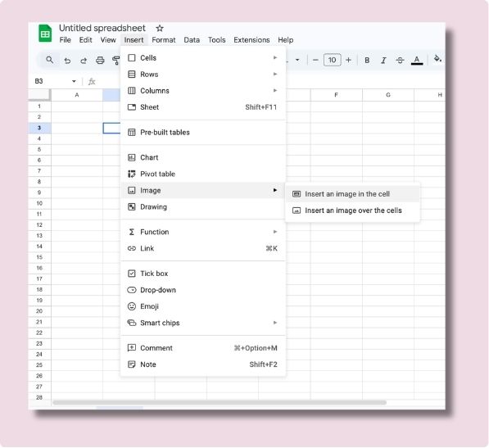Expand the Cells submenu
The image size is (489, 448).
pos(203,57)
